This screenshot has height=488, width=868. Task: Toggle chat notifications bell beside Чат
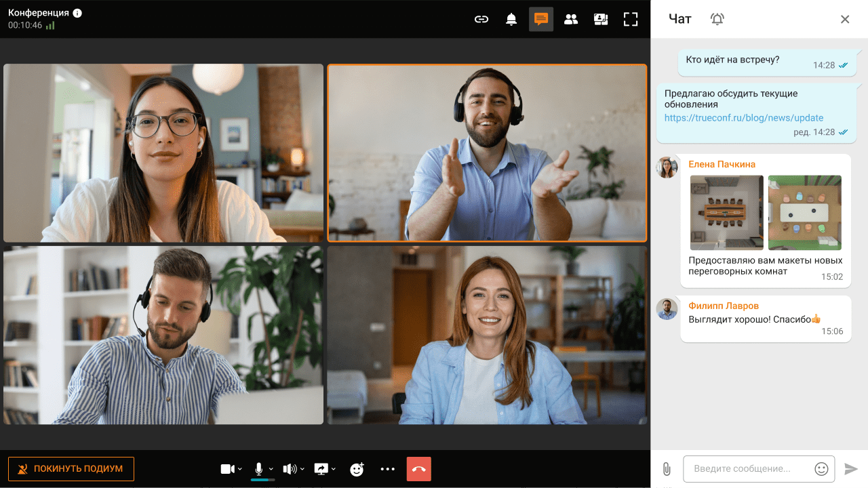click(x=717, y=19)
